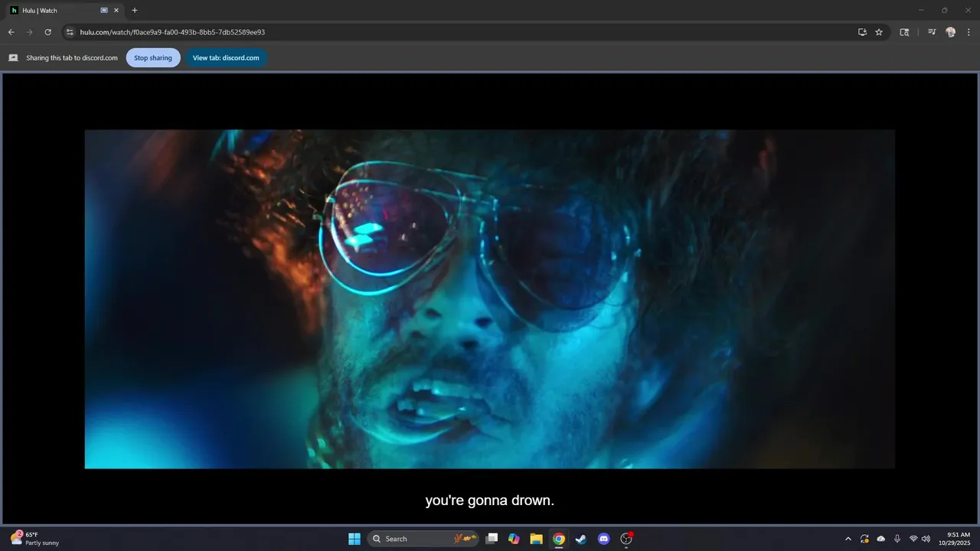Open Chrome profile avatar
Screen dimensions: 980x551
[x=950, y=32]
